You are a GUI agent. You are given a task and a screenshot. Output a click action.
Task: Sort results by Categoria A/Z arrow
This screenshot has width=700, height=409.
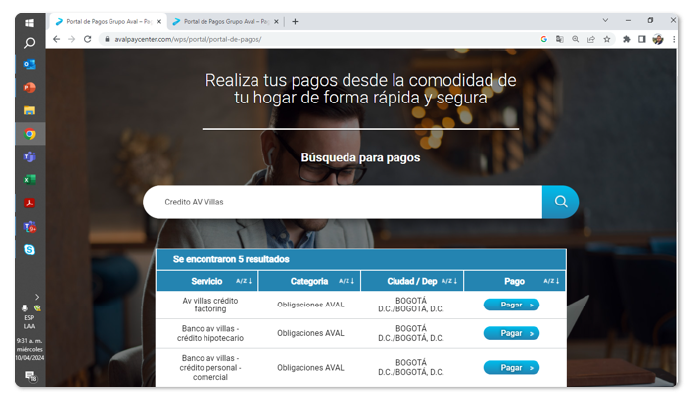pos(345,281)
